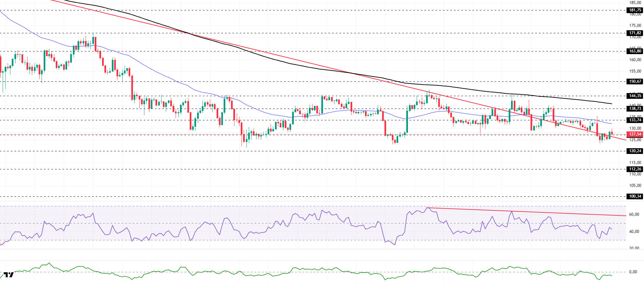
Task: Click the 163,80 horizontal level label
Action: pos(635,51)
